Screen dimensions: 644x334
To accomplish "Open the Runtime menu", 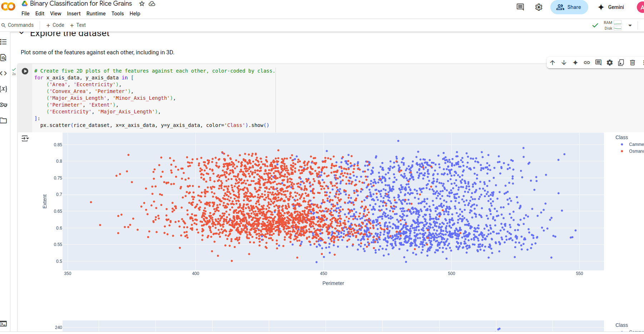I will 96,14.
